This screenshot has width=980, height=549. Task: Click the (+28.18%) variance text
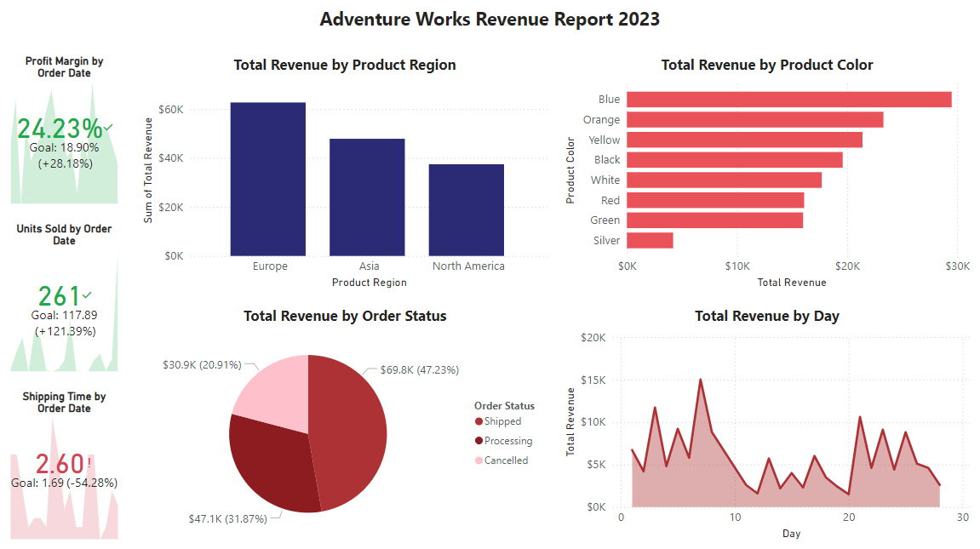point(65,163)
